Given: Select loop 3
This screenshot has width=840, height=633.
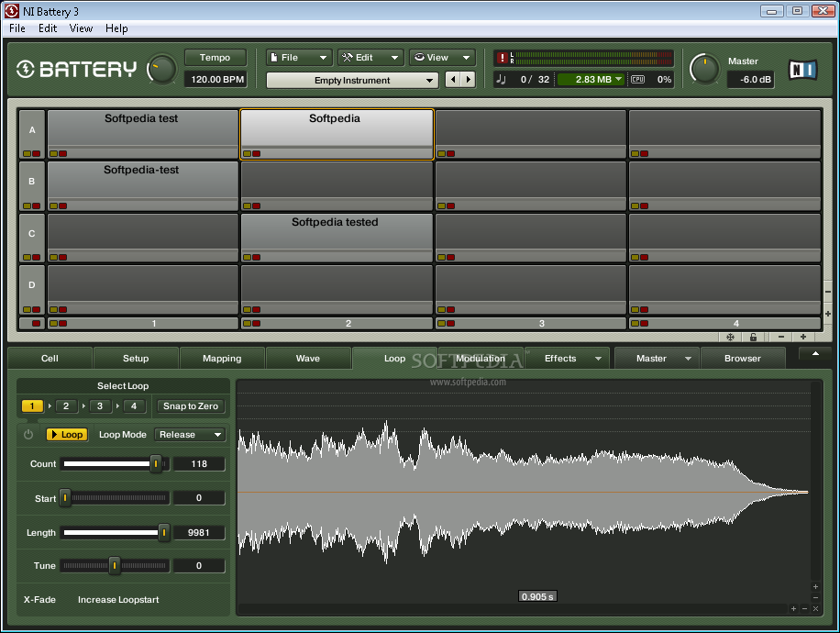Looking at the screenshot, I should click(x=100, y=405).
